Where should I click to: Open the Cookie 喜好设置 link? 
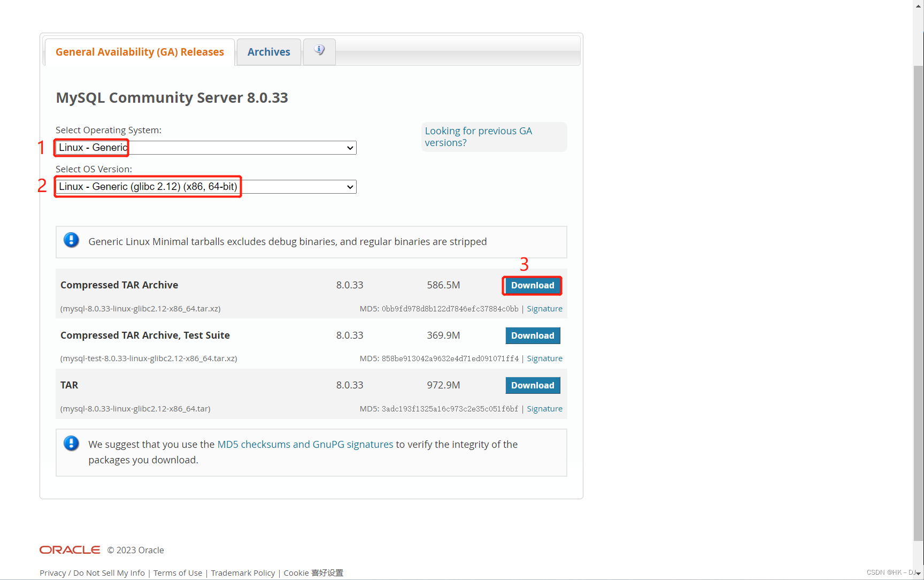pos(312,573)
